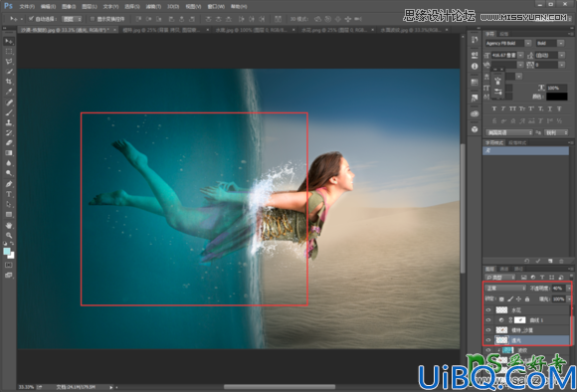The height and width of the screenshot is (392, 577).
Task: Click the Strikethrough text style icon
Action: click(559, 109)
